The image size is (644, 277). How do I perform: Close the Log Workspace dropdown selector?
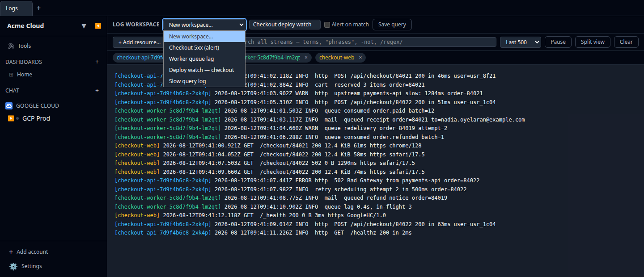(204, 25)
